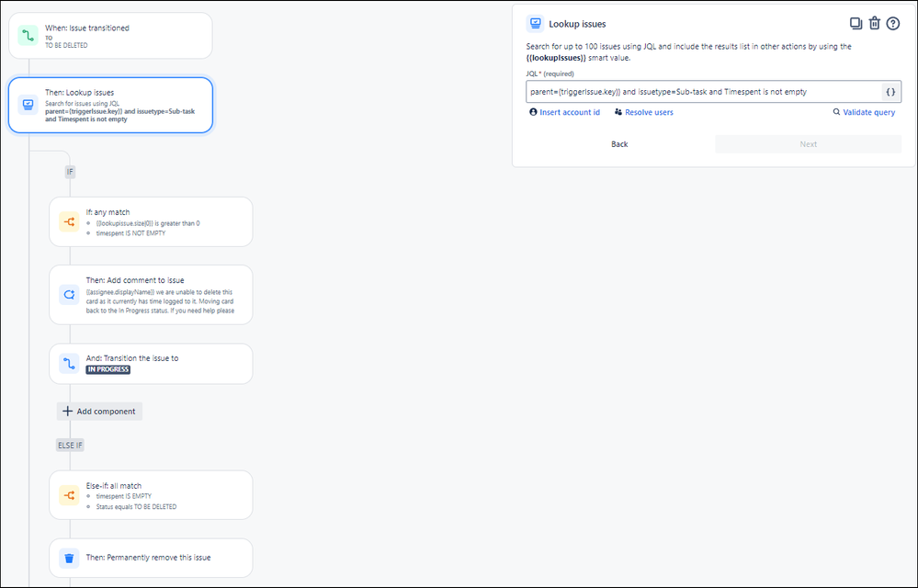The height and width of the screenshot is (588, 918).
Task: Select the transition icon on 'Transition the issue to'
Action: click(68, 364)
